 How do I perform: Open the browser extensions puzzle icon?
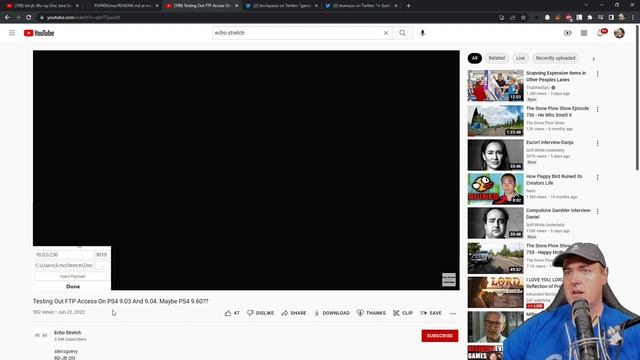(590, 18)
